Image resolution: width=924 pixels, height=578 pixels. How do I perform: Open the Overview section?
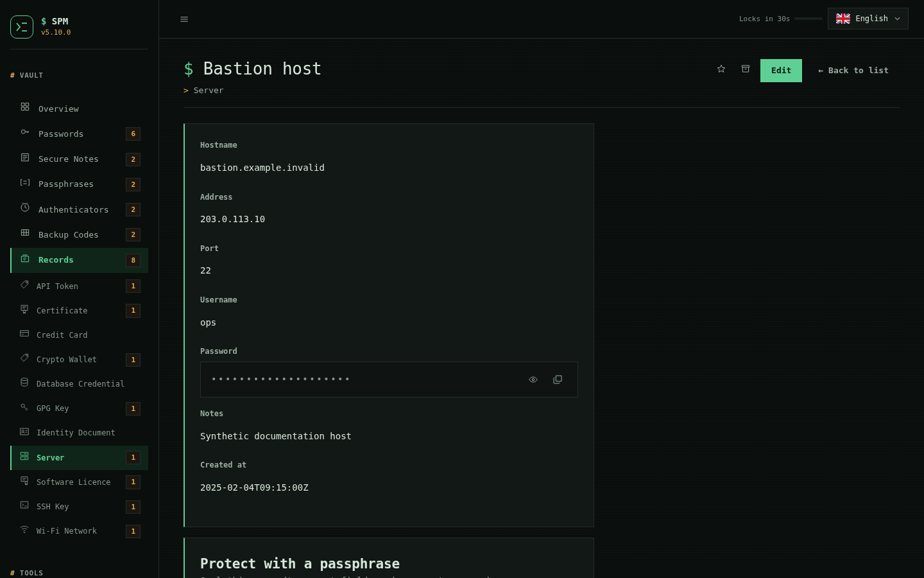[x=80, y=109]
